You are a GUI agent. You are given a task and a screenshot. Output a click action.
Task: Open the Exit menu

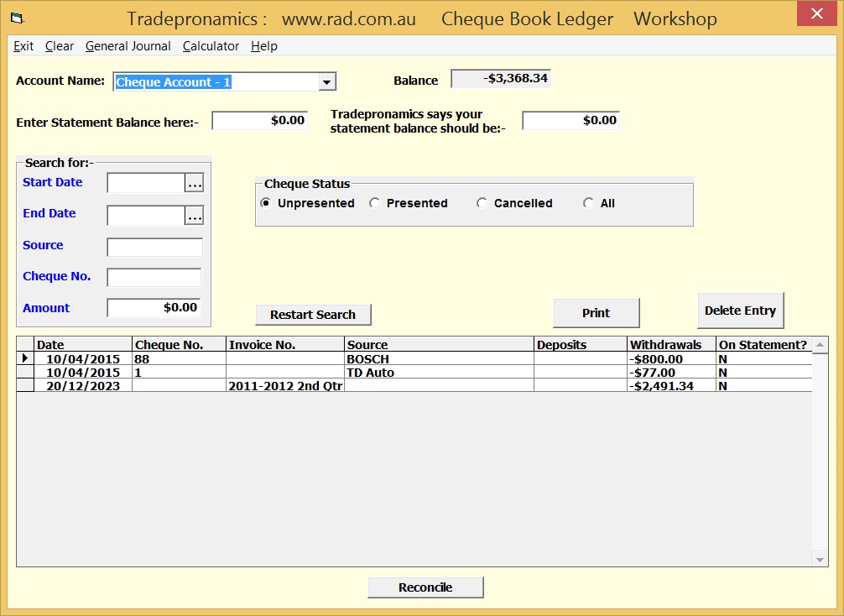(x=23, y=46)
